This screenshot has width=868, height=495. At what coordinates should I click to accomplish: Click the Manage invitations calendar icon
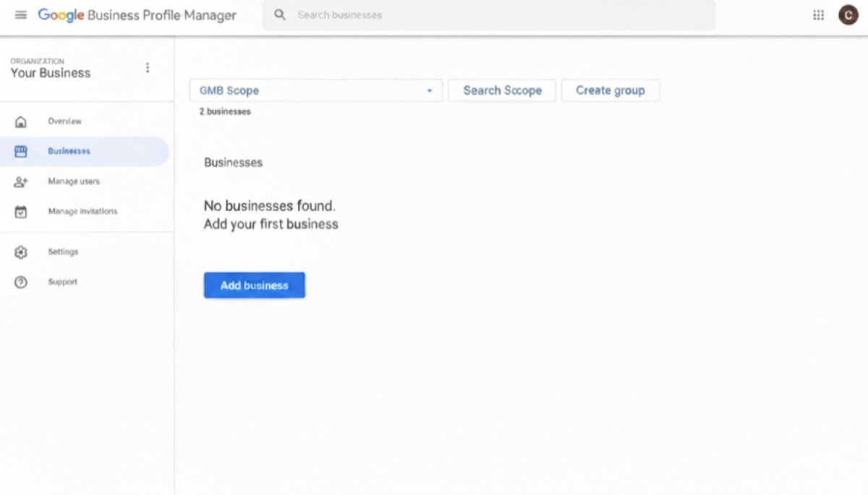(x=21, y=212)
